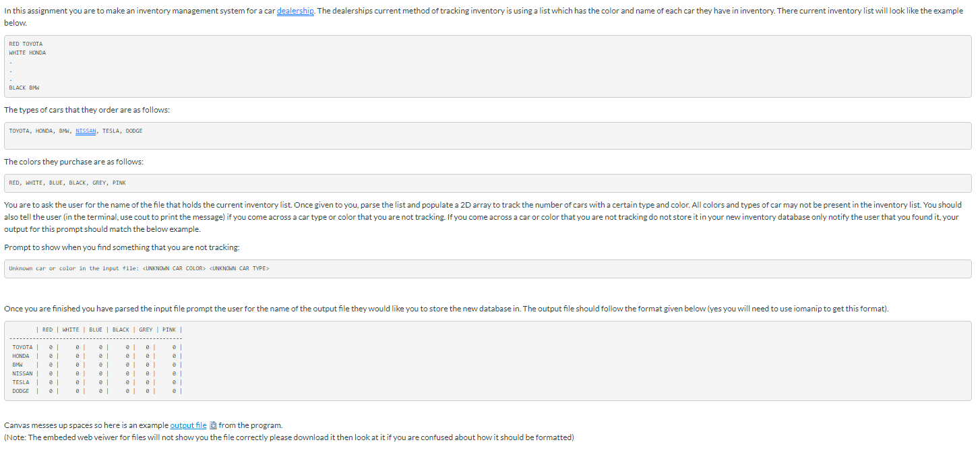
Task: Click the TOYOTA row label in output table
Action: (22, 347)
